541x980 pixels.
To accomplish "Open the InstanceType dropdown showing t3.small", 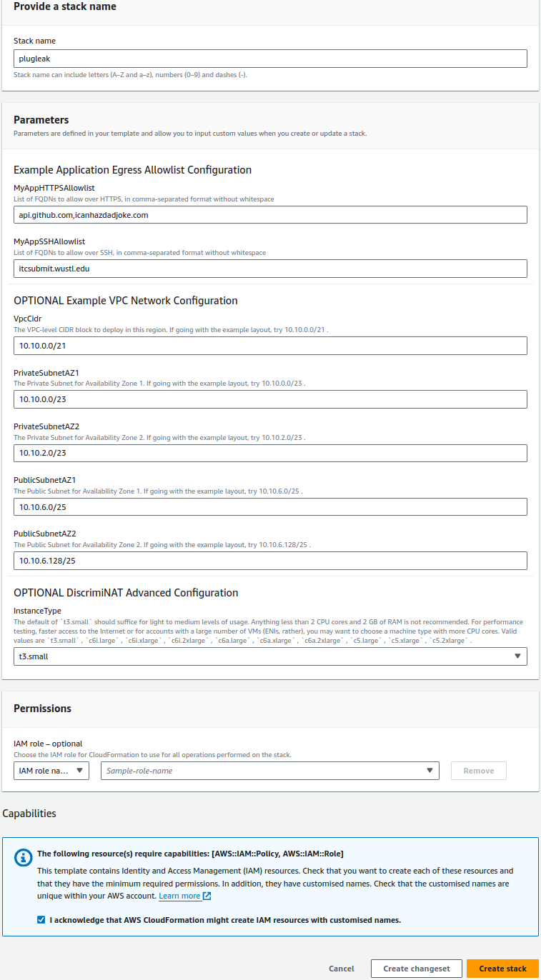I will point(270,656).
